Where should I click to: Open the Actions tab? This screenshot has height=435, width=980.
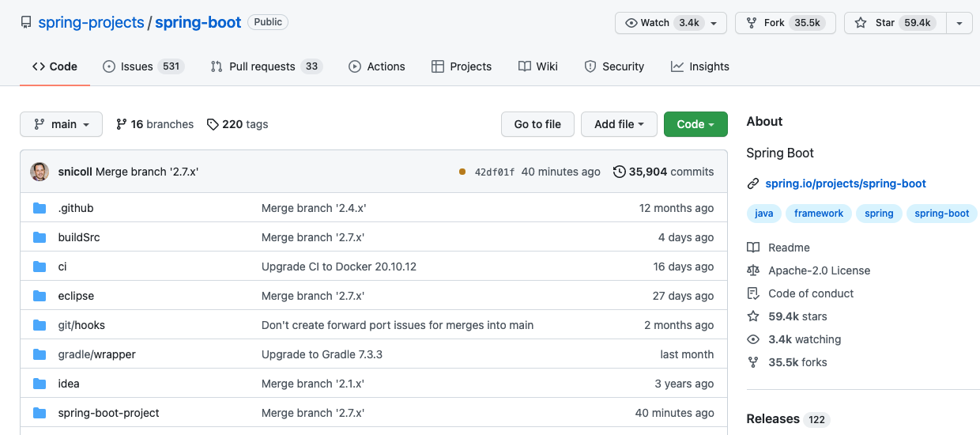point(377,66)
